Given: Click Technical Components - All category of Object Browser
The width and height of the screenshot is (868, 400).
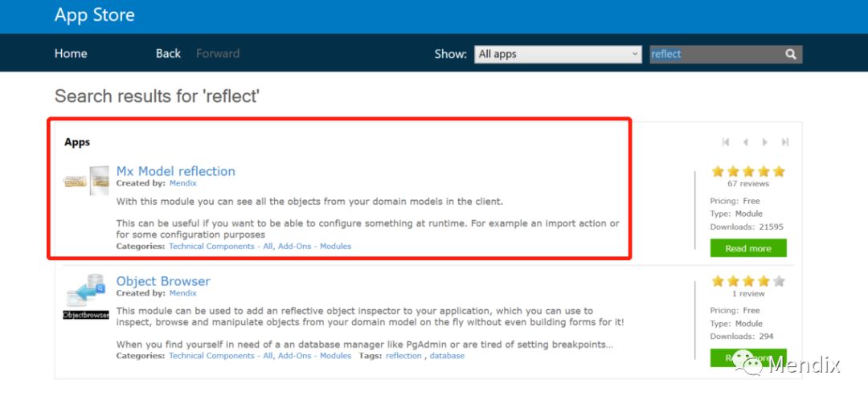Looking at the screenshot, I should click(220, 356).
